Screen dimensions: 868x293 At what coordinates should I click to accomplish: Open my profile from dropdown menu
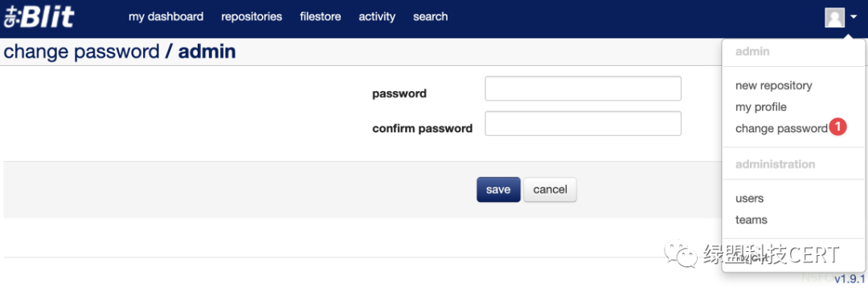[x=760, y=107]
